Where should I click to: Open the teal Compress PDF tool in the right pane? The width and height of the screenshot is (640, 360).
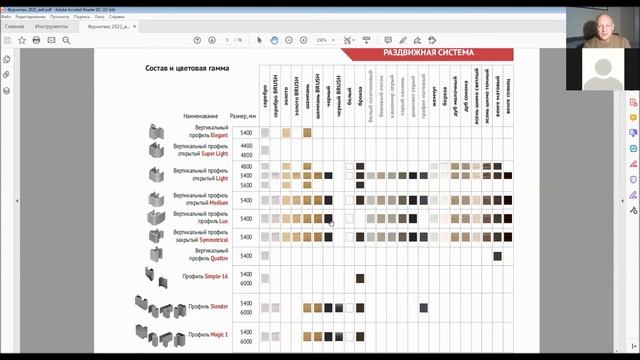633,149
